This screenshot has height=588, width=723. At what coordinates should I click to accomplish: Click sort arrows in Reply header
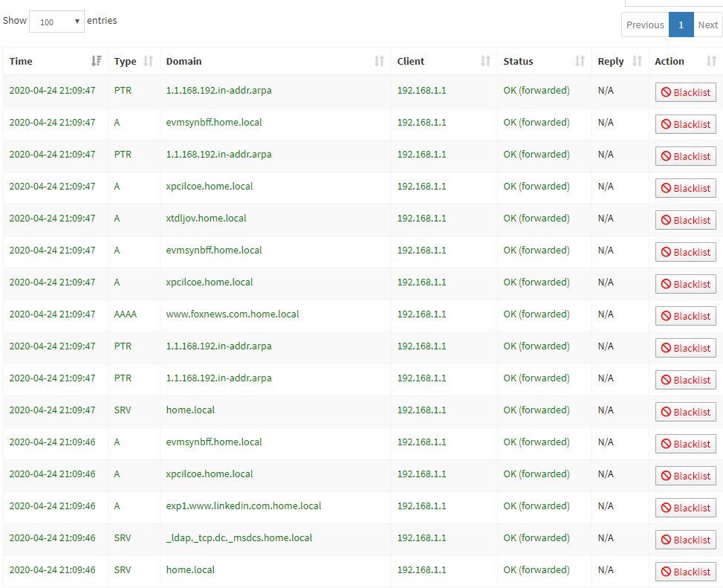point(637,61)
